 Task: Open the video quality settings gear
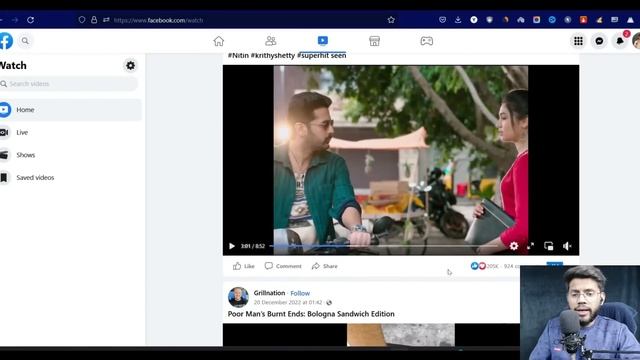click(514, 246)
